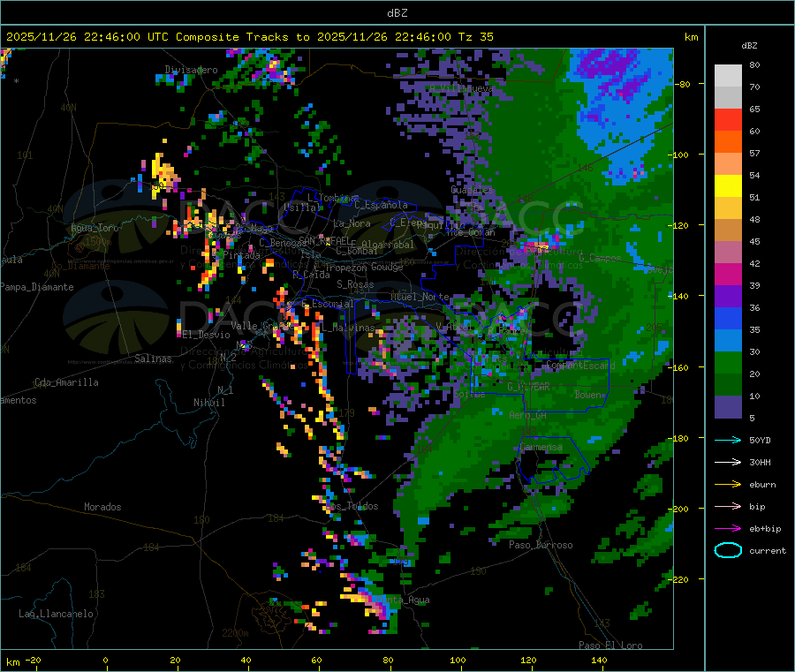Click the 'current' legend label
Image resolution: width=795 pixels, height=672 pixels.
(768, 551)
